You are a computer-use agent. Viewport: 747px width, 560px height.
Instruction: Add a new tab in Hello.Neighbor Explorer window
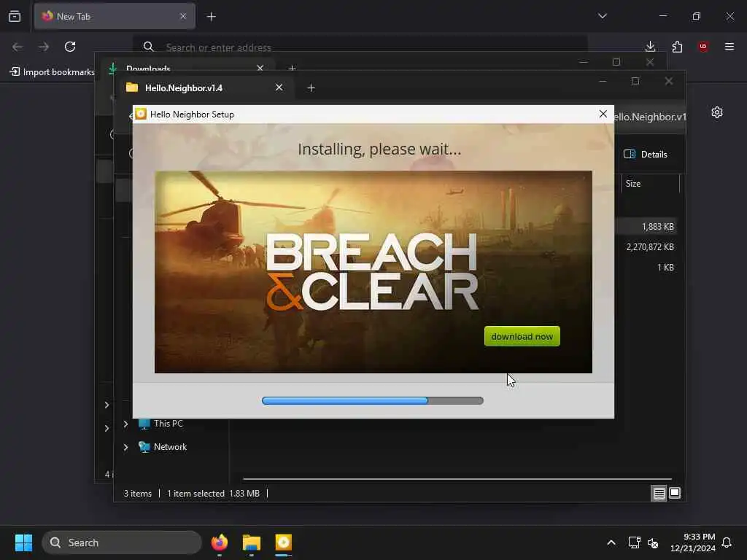(311, 88)
